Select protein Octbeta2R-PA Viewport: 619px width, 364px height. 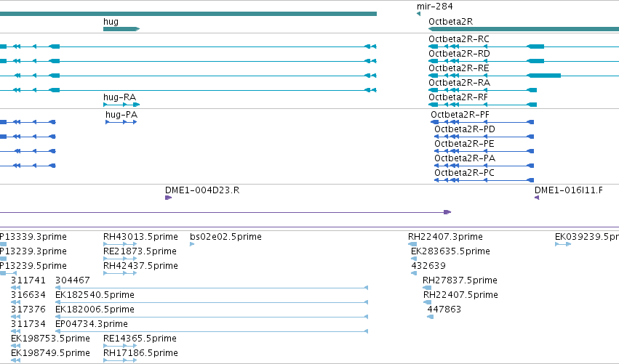click(x=465, y=158)
